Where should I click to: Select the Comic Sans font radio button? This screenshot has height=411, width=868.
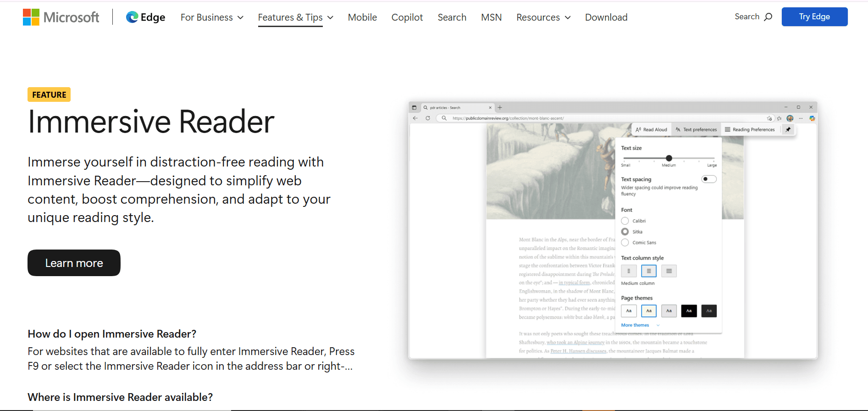(x=625, y=243)
